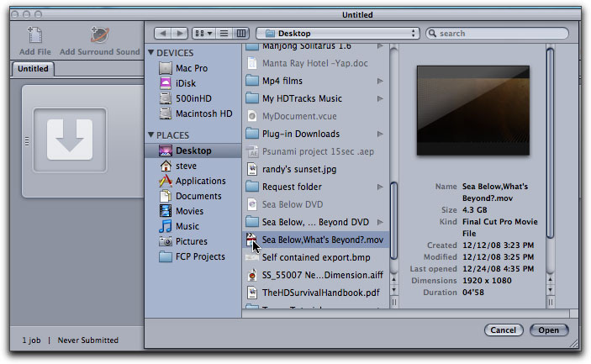Go to the Applications folder
591x364 pixels.
(x=193, y=181)
